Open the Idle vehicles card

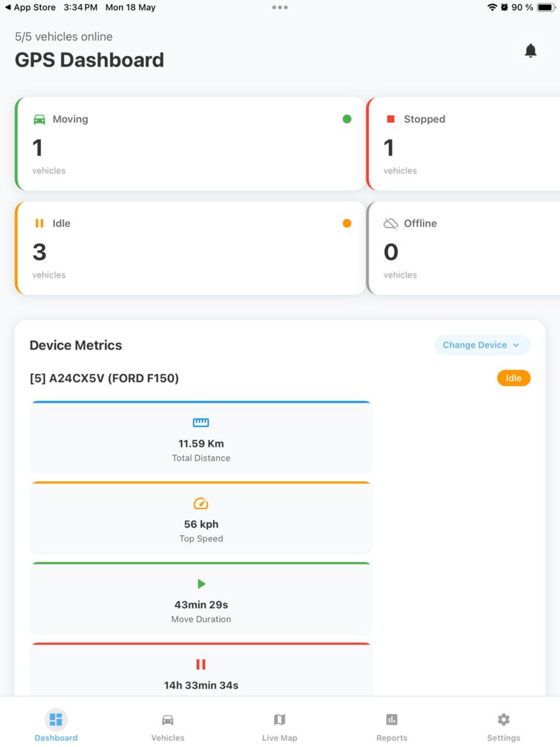190,248
